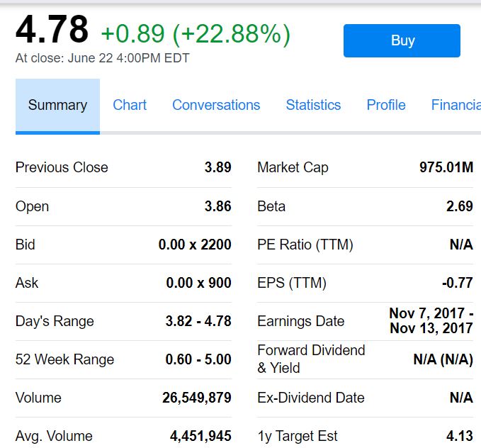Click the 52 Week Range label
Screen dimensions: 481x448
[64, 359]
